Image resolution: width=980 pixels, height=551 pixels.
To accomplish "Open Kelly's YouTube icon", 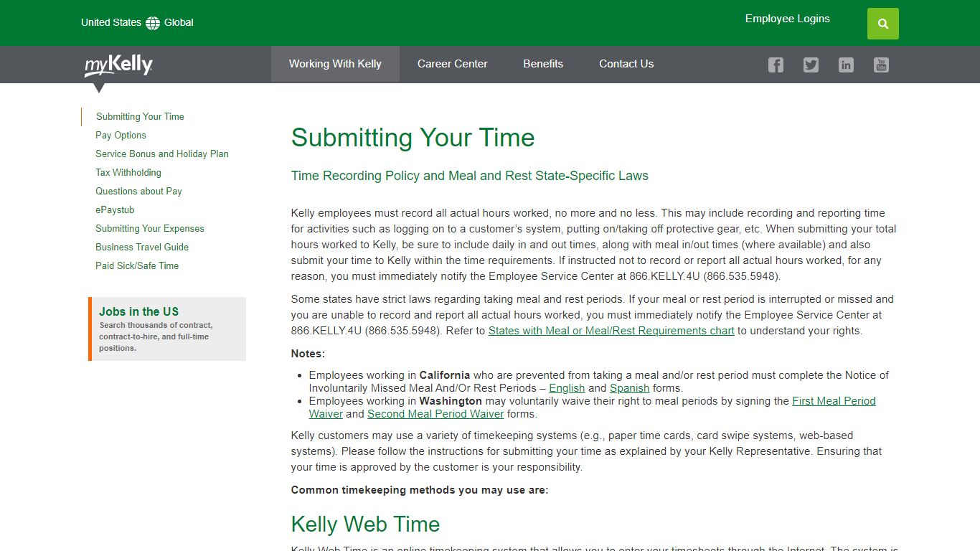I will pyautogui.click(x=881, y=65).
